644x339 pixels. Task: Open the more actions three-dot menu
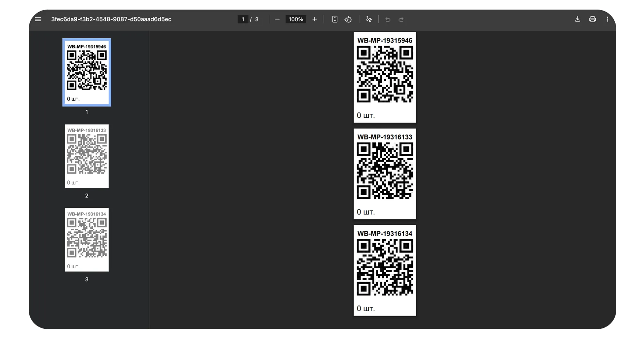point(607,19)
